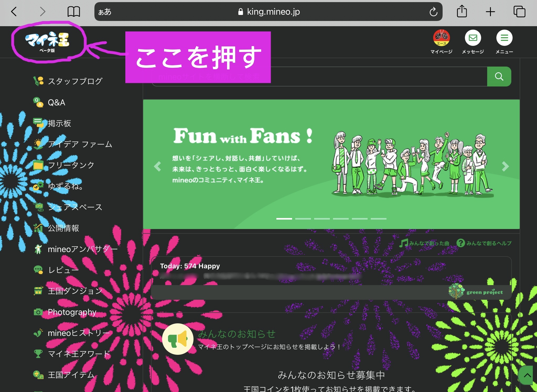Open Q&A sidebar item
This screenshot has width=537, height=392.
pos(56,102)
